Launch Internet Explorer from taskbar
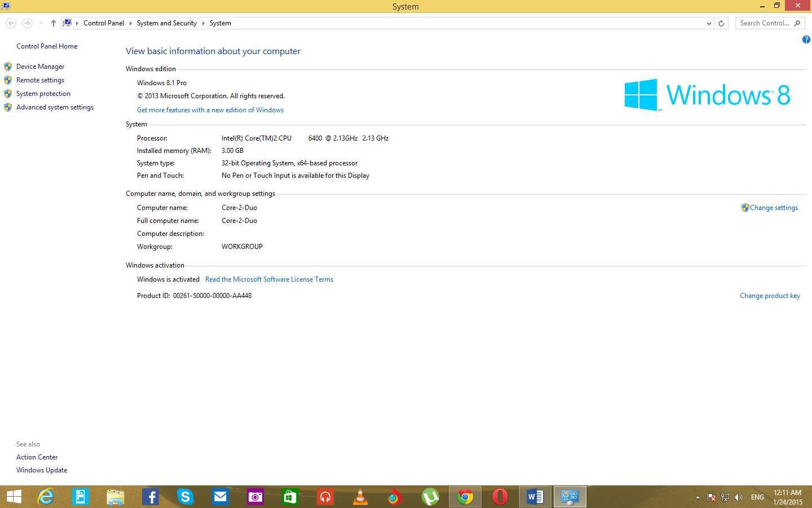 click(46, 497)
